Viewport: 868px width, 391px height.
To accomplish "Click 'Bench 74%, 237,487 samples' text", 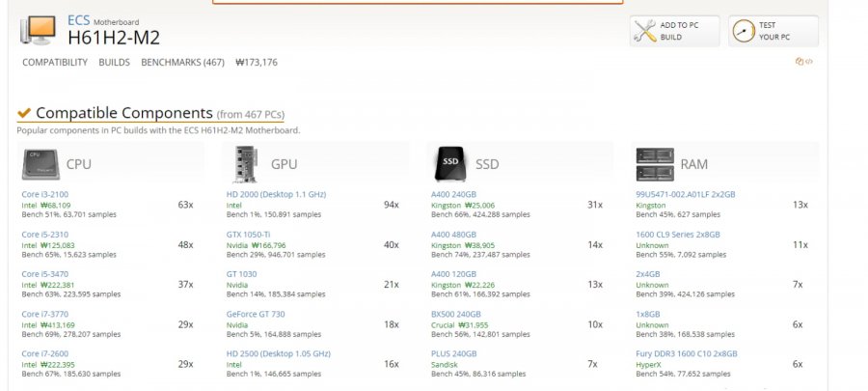I will 480,255.
